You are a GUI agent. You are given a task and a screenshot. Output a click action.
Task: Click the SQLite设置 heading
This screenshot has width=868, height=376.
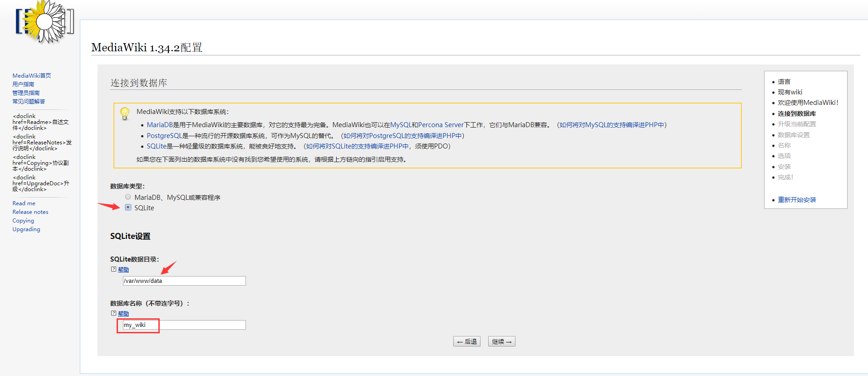[130, 236]
